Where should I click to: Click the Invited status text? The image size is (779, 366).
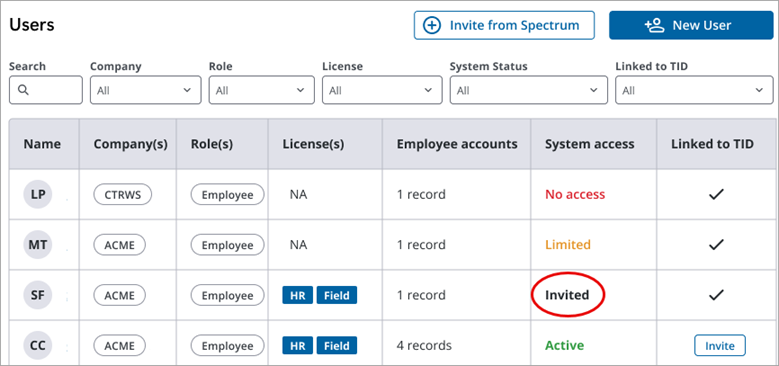coord(567,295)
